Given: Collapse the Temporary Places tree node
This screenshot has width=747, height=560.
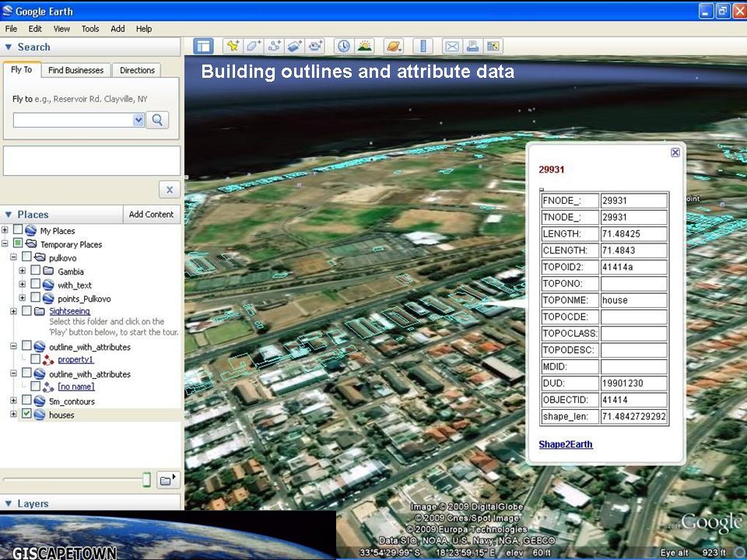Looking at the screenshot, I should click(5, 243).
